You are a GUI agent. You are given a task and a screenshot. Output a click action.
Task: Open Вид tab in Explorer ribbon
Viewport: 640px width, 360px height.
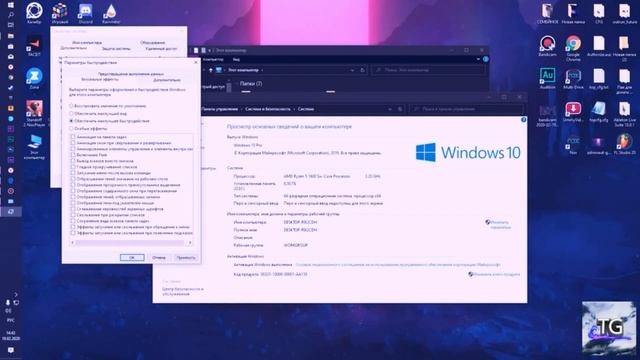pyautogui.click(x=236, y=60)
